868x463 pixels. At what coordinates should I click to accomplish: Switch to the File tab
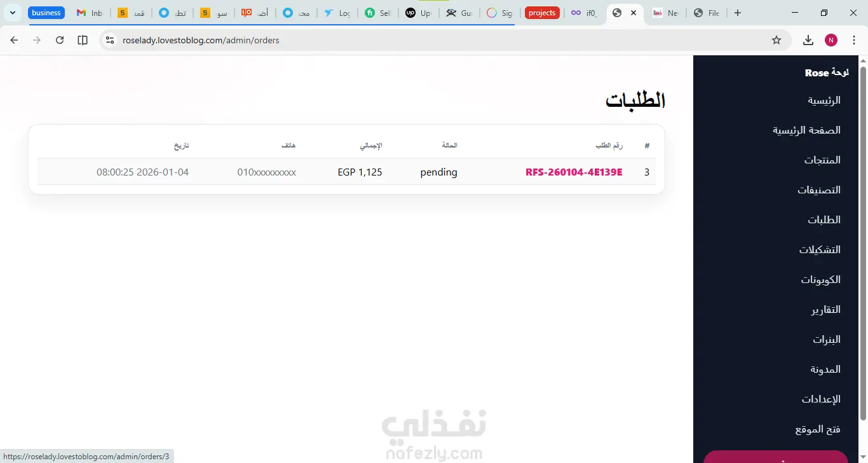[707, 13]
